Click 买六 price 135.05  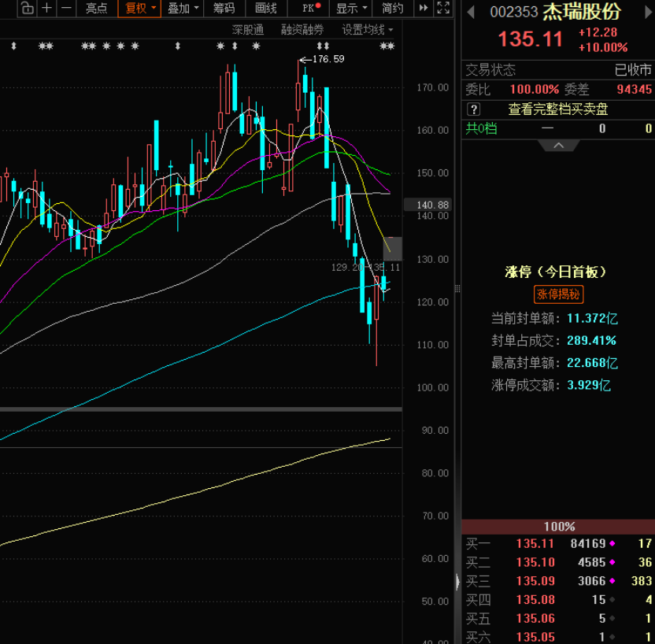[x=535, y=637]
